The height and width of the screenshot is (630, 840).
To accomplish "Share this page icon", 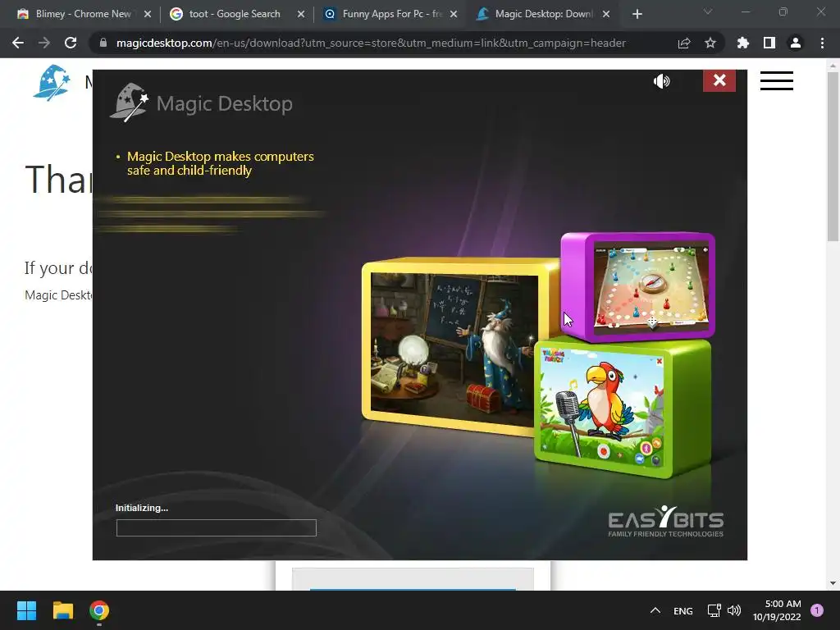I will pos(684,43).
